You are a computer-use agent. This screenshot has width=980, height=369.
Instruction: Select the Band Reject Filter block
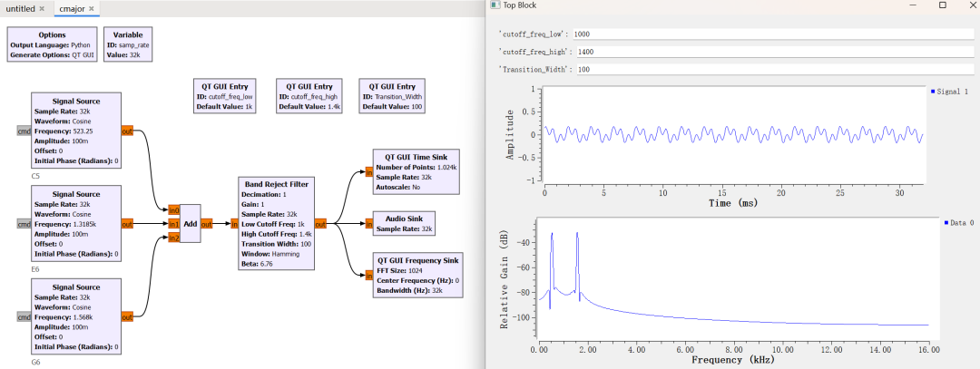click(276, 224)
